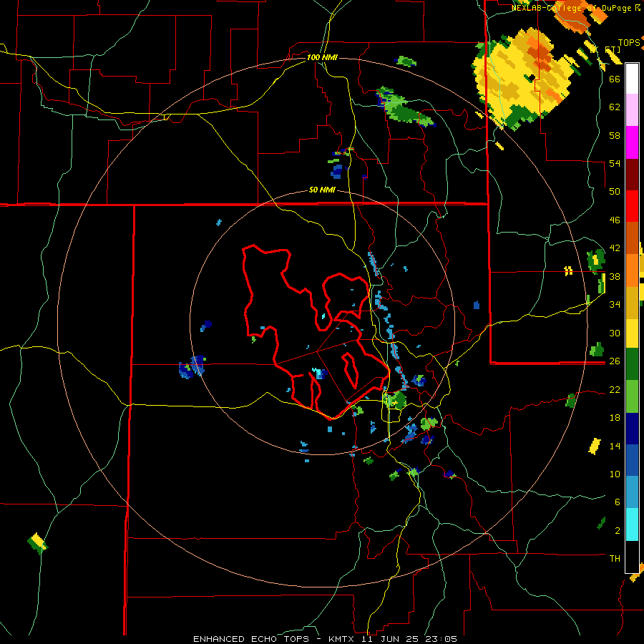The width and height of the screenshot is (644, 644).
Task: Click the "66" scale label
Action: point(615,79)
